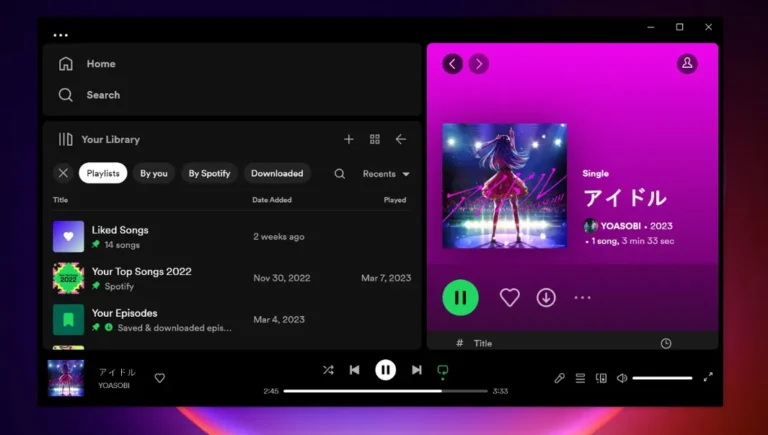Switch library to grid view
This screenshot has height=435, width=768.
[375, 140]
